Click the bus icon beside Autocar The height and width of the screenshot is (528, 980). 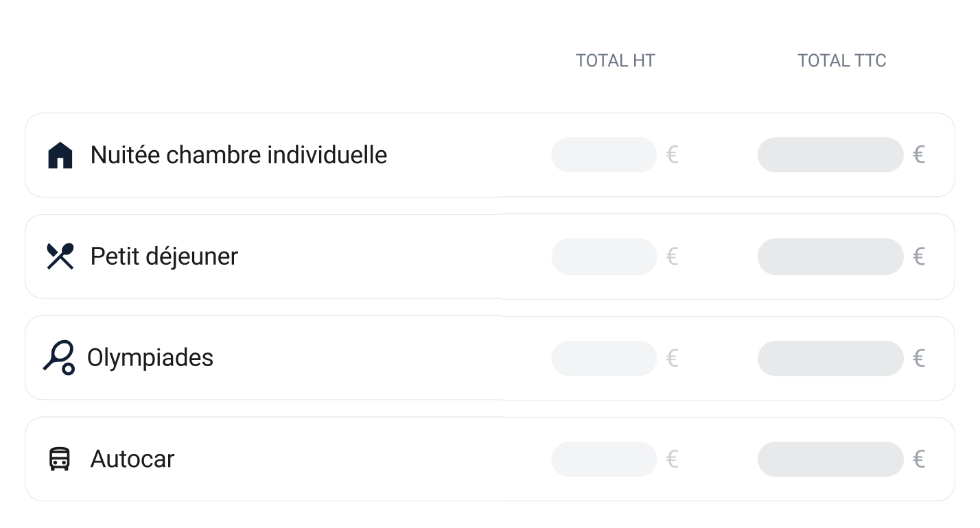click(60, 459)
